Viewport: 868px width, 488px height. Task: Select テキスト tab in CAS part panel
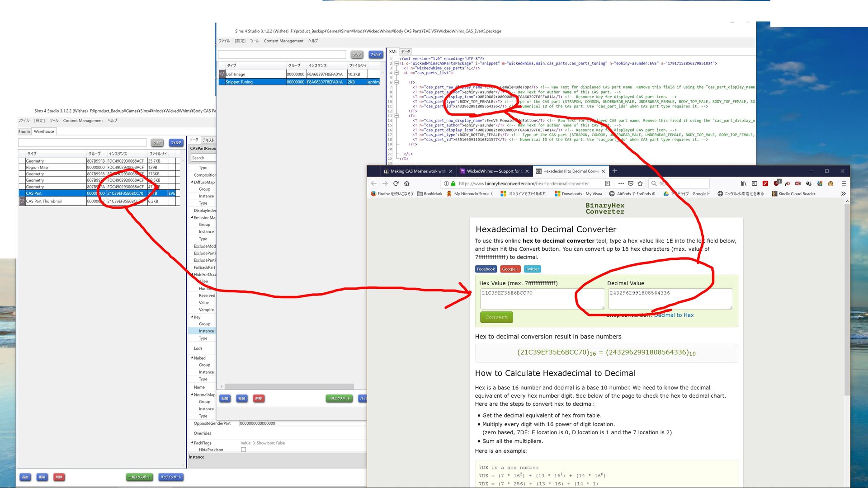tap(208, 140)
